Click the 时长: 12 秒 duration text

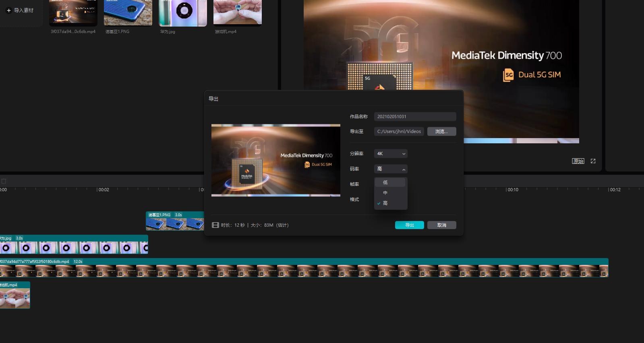pos(233,225)
